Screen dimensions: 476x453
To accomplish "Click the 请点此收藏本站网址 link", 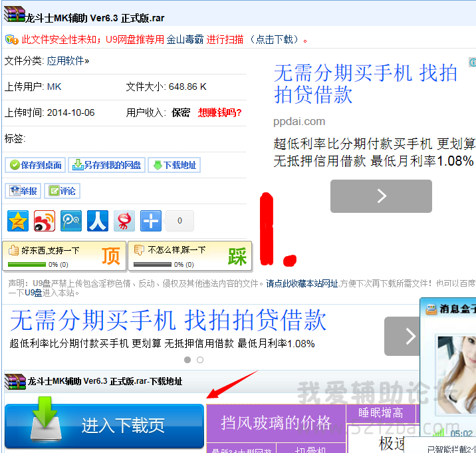I will tap(302, 284).
